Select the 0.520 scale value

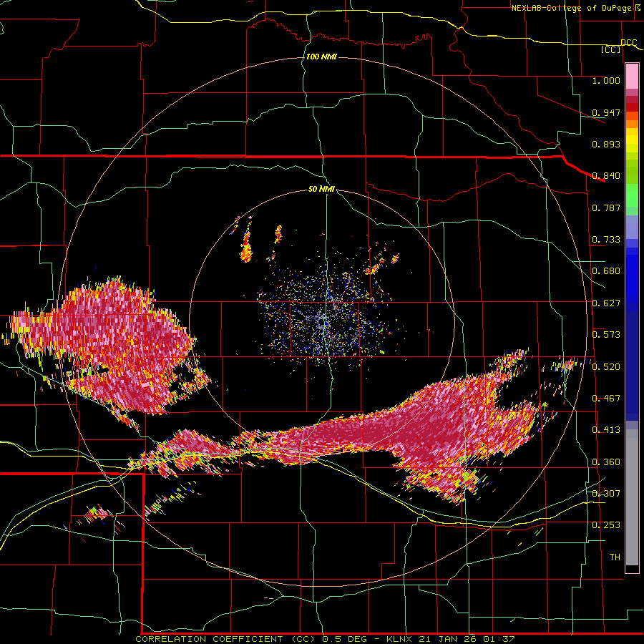pyautogui.click(x=606, y=367)
